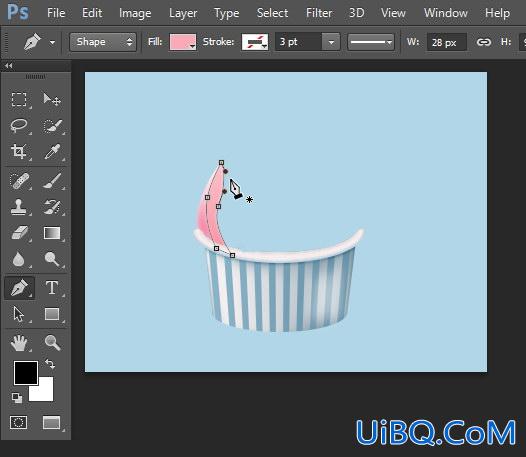
Task: Activate the Eraser tool
Action: point(19,233)
